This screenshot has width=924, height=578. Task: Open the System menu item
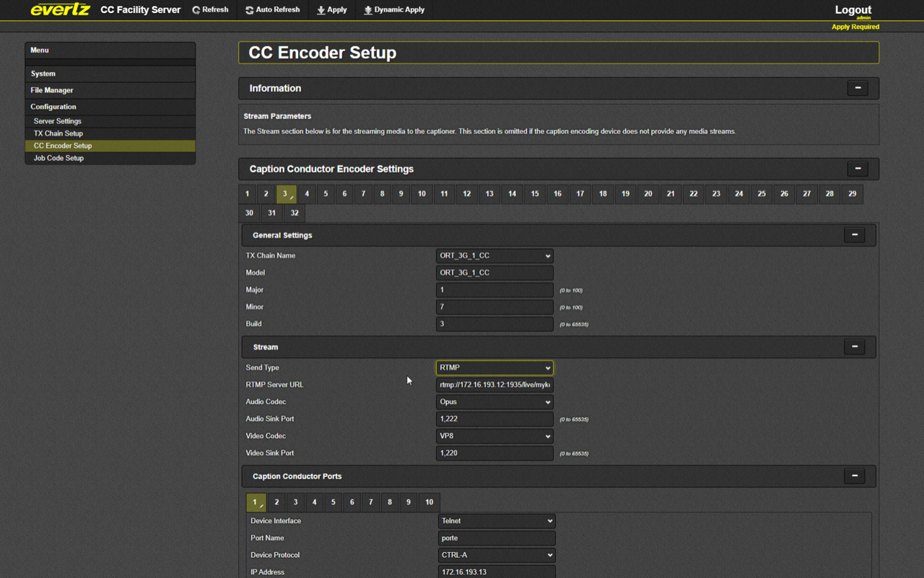point(110,74)
